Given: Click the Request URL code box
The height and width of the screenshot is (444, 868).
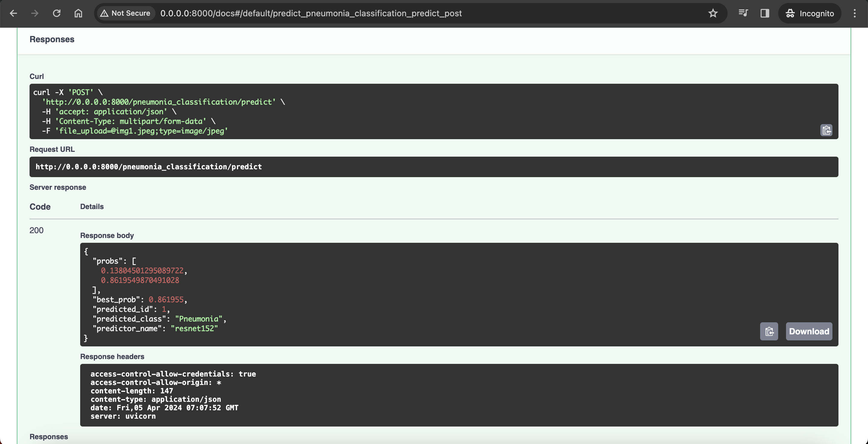Looking at the screenshot, I should [x=433, y=167].
